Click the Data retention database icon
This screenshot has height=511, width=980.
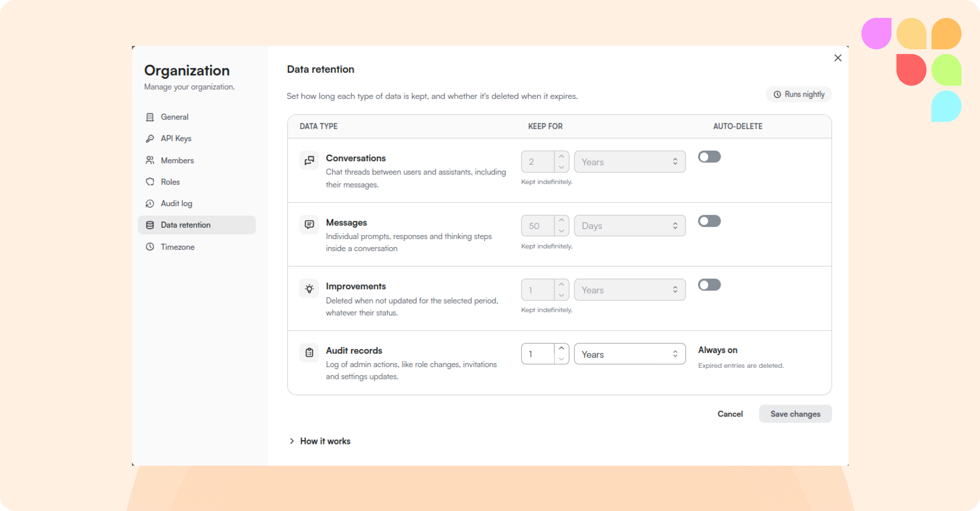pos(150,225)
